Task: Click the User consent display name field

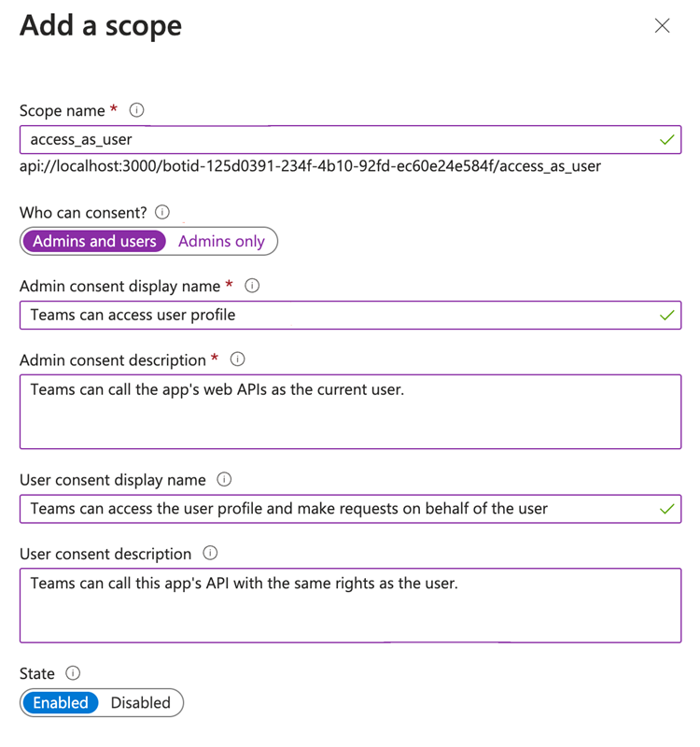Action: point(336,509)
